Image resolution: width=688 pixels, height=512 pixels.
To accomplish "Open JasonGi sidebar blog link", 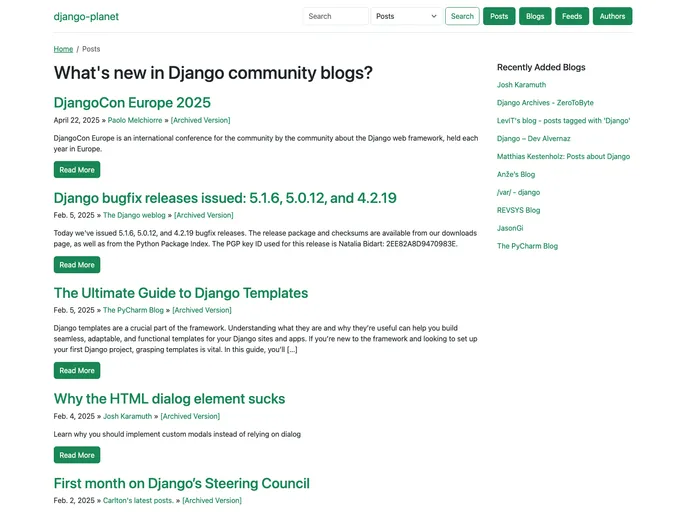I will pos(510,228).
